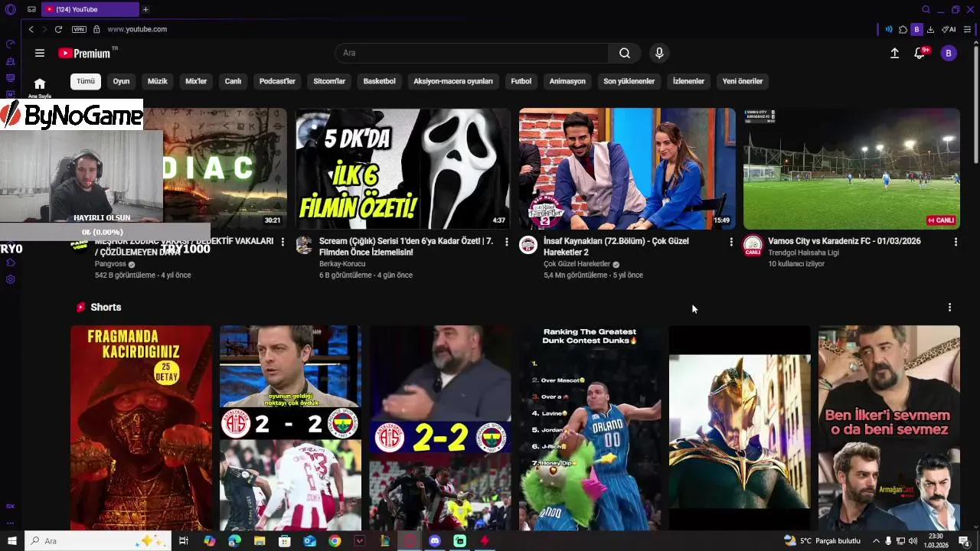The image size is (980, 551).
Task: Open the live football match thumbnail
Action: pos(851,168)
